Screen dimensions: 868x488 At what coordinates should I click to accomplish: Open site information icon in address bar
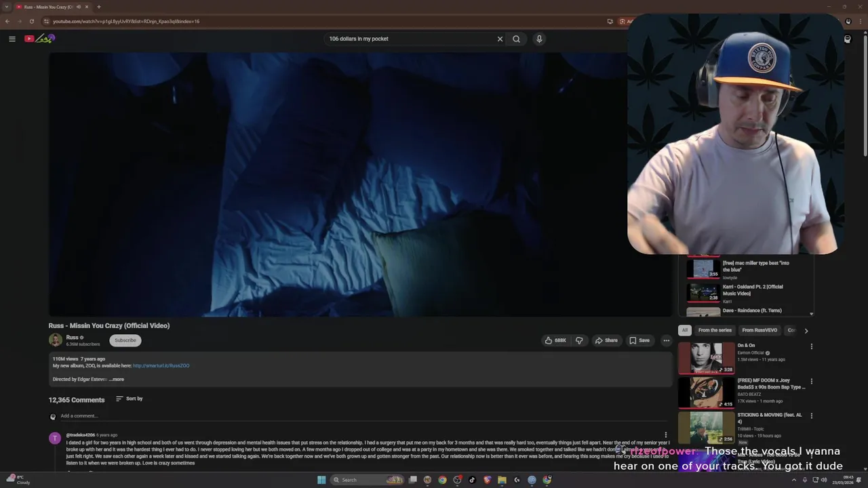click(46, 21)
